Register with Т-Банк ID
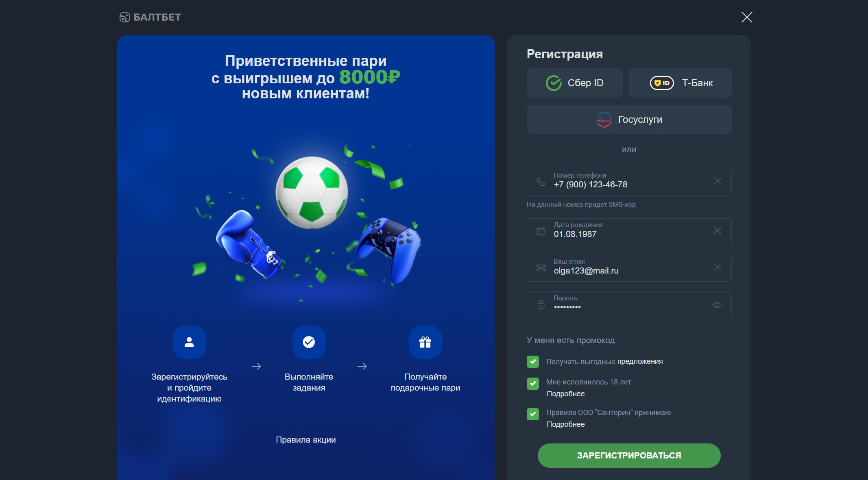This screenshot has width=868, height=480. (680, 83)
